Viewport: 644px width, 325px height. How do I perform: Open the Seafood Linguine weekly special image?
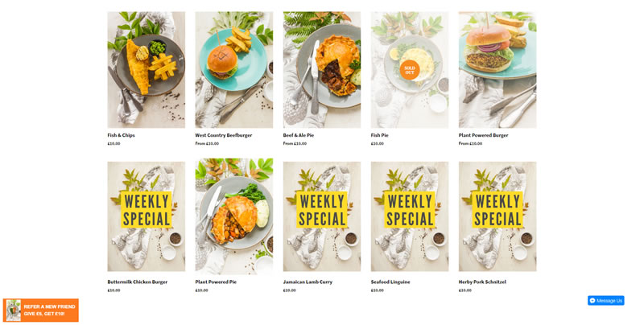pos(410,216)
